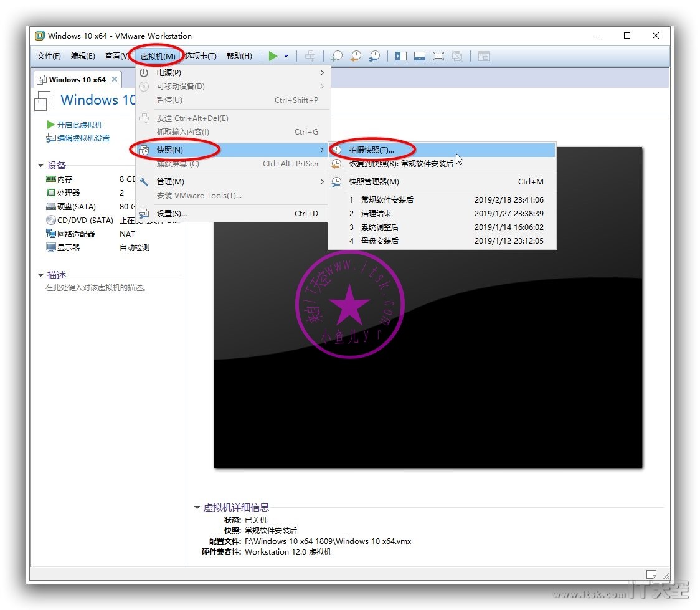This screenshot has height=610, width=700.
Task: Collapse the 虚拟机详细信息 section
Action: [197, 508]
